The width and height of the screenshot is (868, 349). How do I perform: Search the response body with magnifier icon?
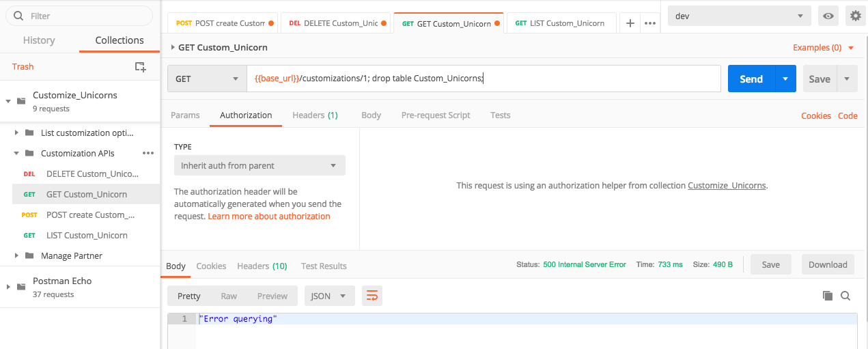(x=845, y=296)
